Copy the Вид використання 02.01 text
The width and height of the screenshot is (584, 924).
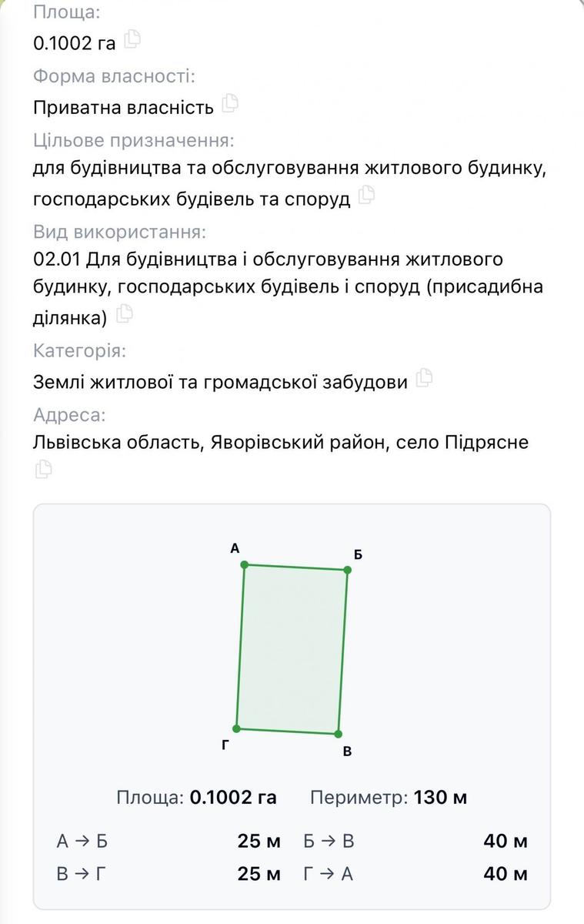click(124, 314)
